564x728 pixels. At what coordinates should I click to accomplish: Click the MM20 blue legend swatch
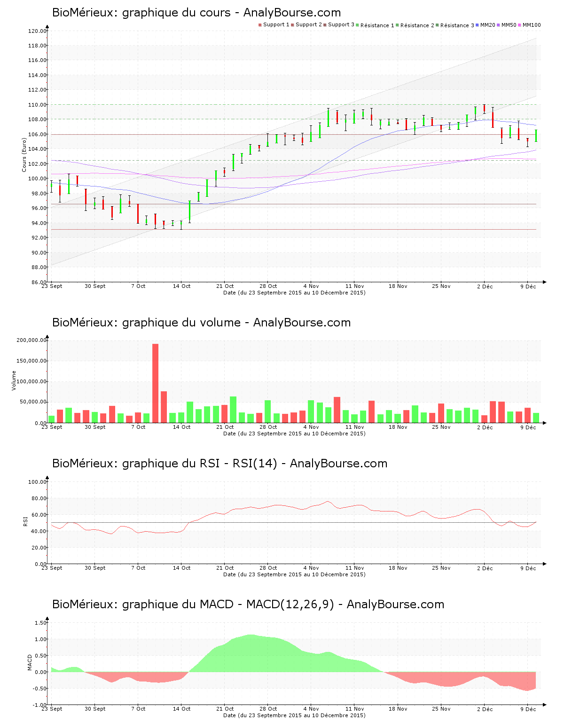[x=478, y=25]
